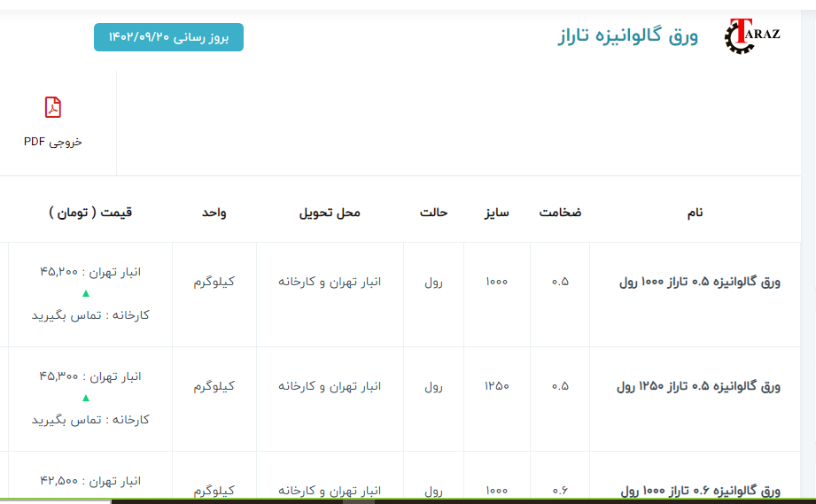Click کارخانه تماس بگیرید in the 1250 roll row

click(90, 419)
